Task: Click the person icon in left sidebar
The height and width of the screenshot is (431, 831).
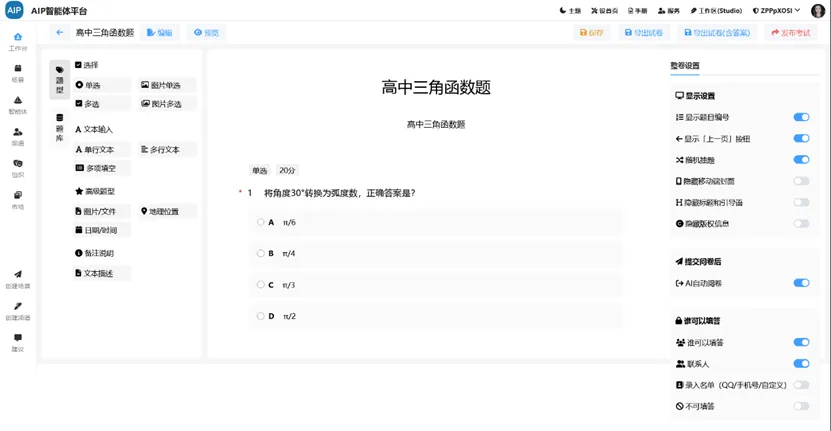Action: pyautogui.click(x=17, y=131)
